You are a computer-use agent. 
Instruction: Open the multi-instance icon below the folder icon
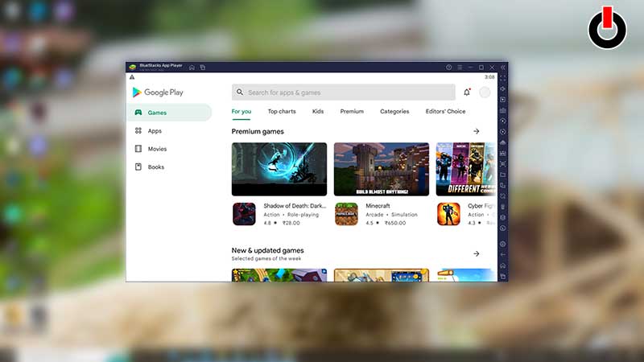click(x=502, y=186)
